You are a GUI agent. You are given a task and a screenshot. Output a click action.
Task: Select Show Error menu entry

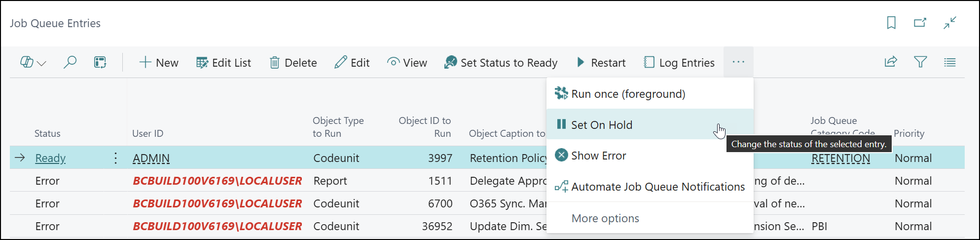coord(650,156)
